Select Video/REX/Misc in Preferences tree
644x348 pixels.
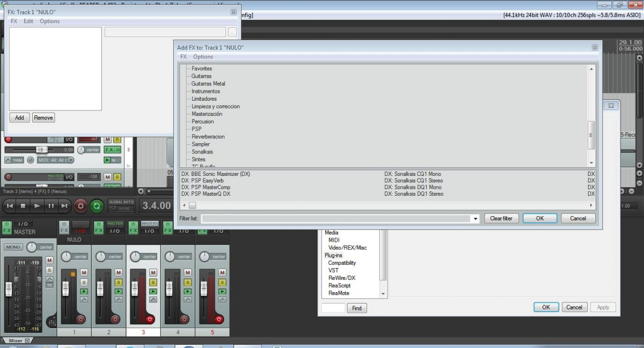pyautogui.click(x=347, y=248)
